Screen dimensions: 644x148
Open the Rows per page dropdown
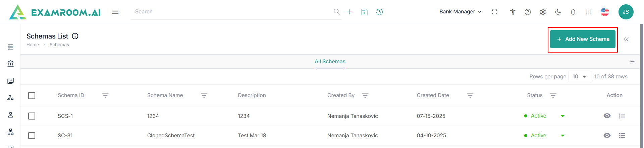point(580,77)
